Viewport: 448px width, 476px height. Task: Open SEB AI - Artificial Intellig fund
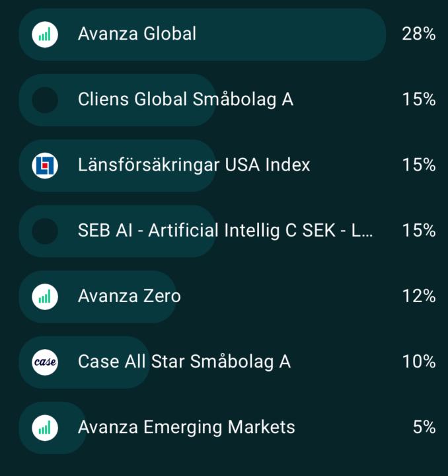pos(225,231)
